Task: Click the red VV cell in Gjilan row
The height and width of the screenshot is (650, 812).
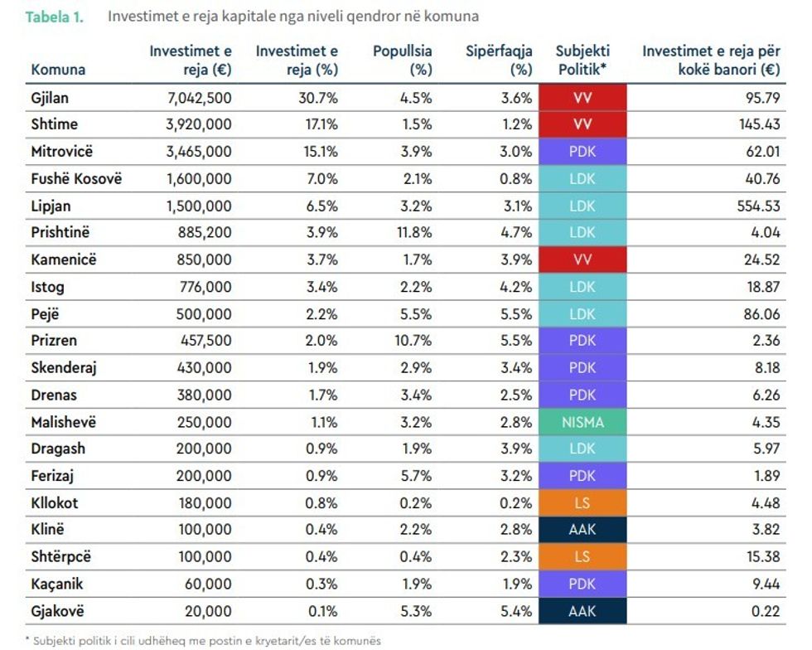Action: (582, 98)
